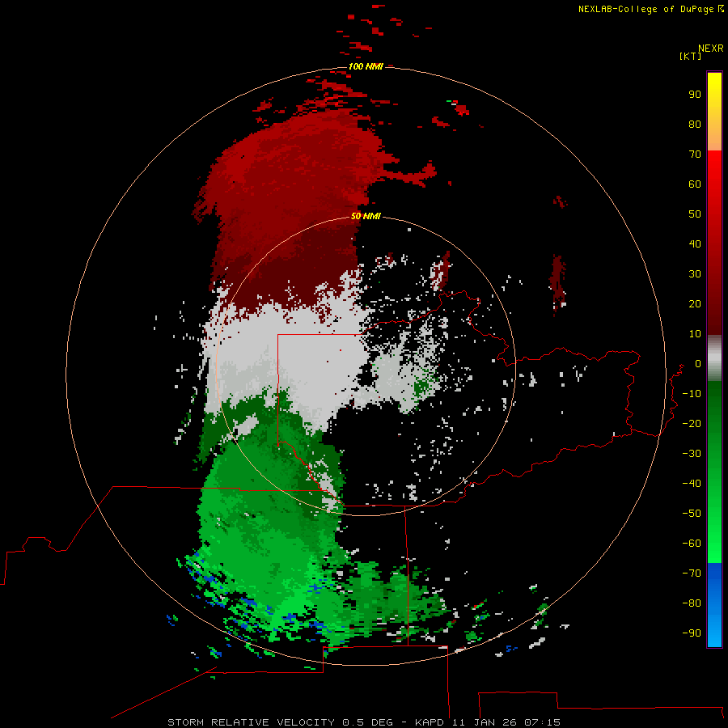The image size is (728, 728).
Task: Click the 70 value on the velocity scale
Action: (x=695, y=154)
